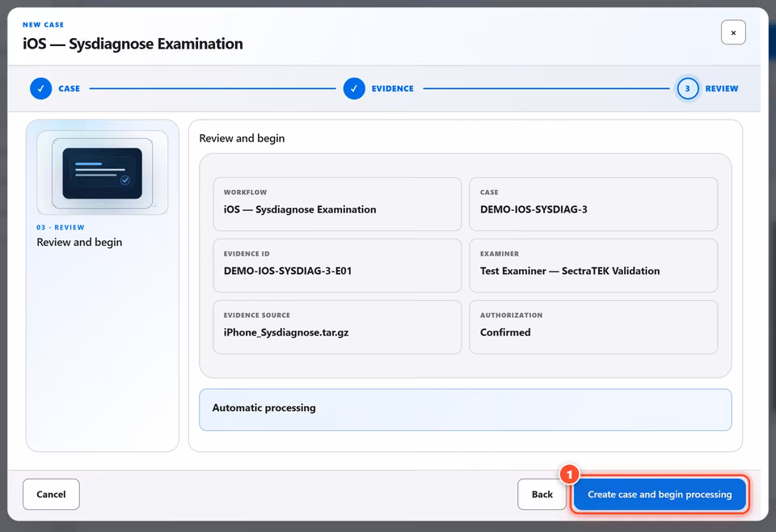Select the completed Case step checkmark icon

tap(41, 89)
